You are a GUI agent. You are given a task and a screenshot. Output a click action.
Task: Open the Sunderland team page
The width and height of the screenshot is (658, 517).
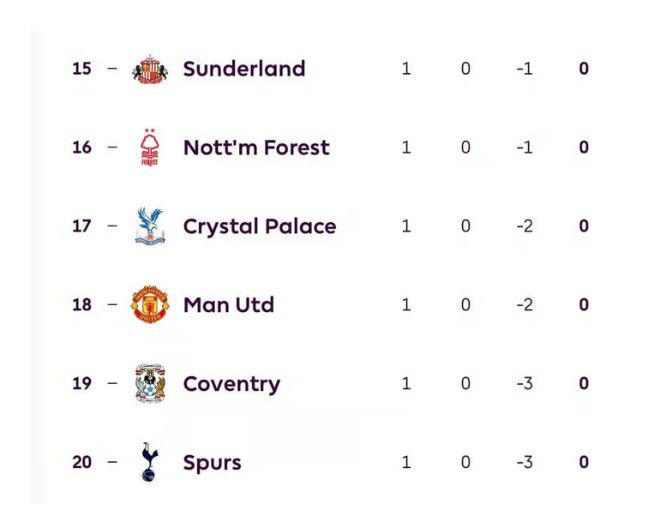[244, 69]
